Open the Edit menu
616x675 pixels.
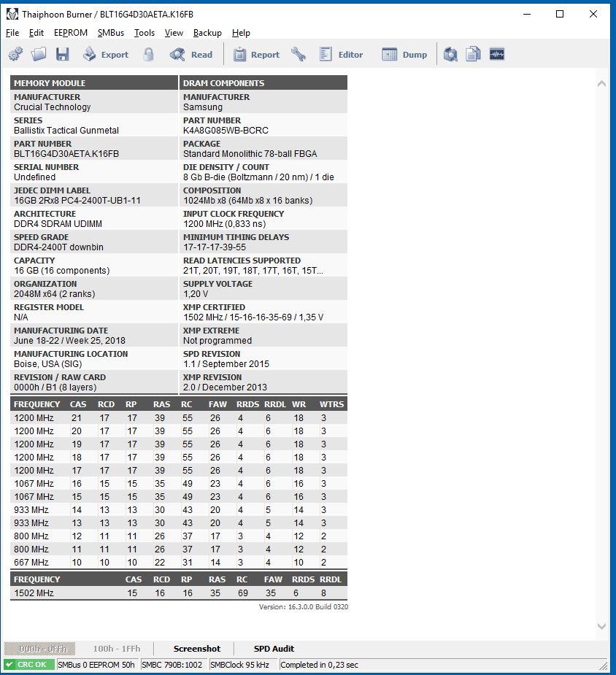point(36,33)
